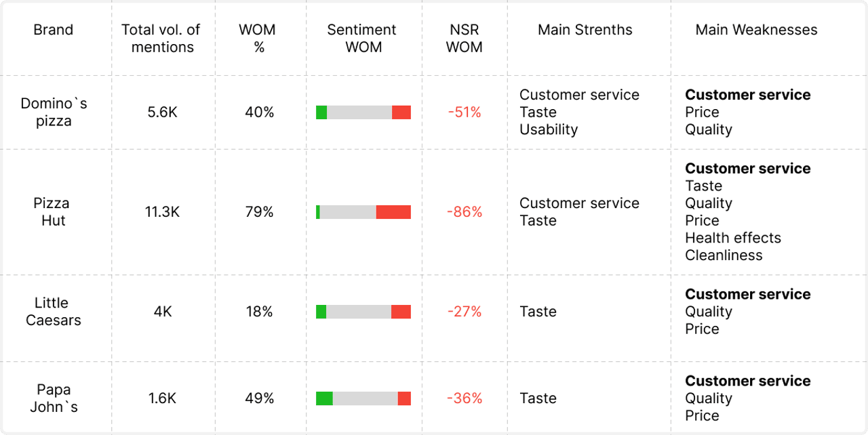
Task: Click Cleanliness in Pizza Hut weaknesses
Action: [724, 255]
